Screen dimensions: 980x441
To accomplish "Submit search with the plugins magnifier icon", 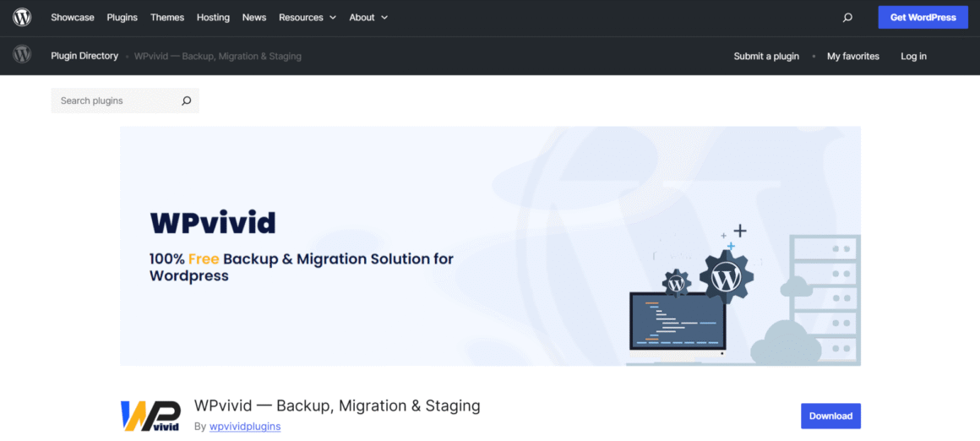I will (x=186, y=101).
